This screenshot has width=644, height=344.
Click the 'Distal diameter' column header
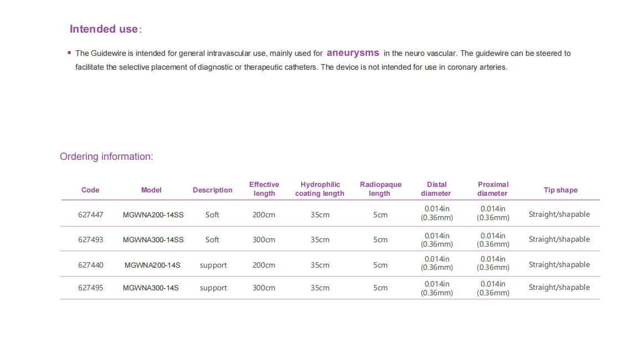point(436,189)
